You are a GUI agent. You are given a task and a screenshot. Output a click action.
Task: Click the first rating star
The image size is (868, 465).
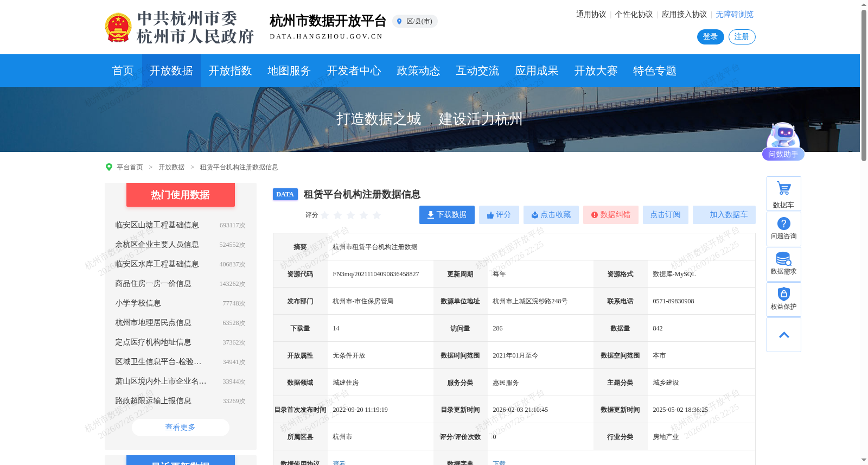click(325, 215)
